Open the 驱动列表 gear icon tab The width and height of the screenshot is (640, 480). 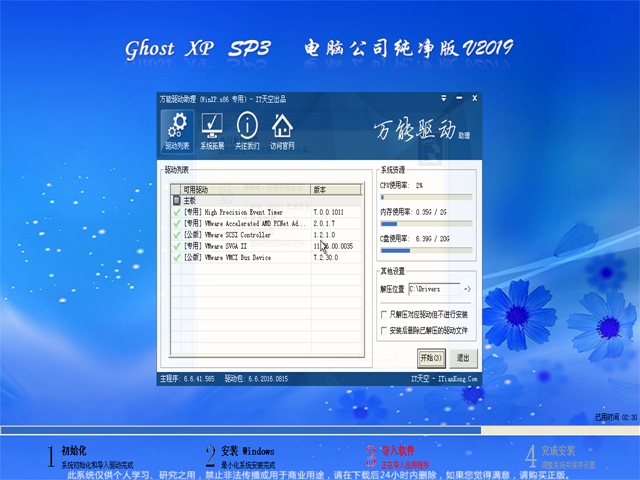coord(177,131)
